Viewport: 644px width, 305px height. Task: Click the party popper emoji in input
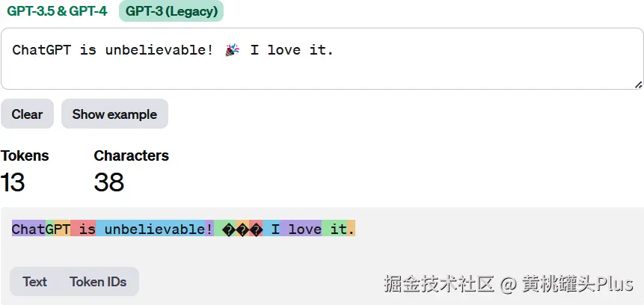tap(232, 51)
